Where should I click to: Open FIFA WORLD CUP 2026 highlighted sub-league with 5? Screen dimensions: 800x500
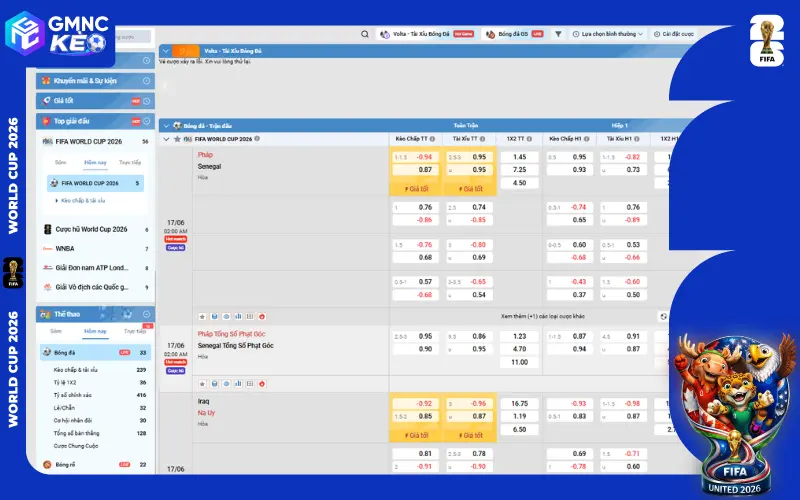(x=95, y=183)
